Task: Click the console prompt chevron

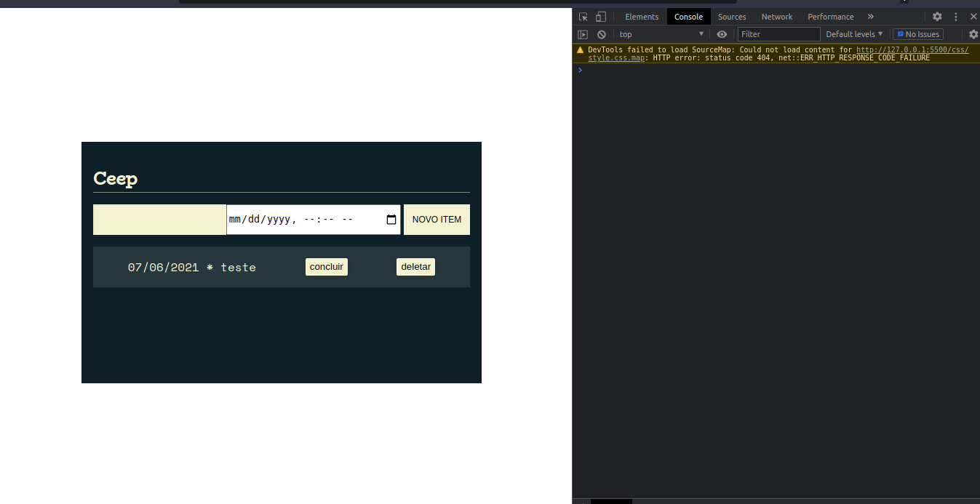Action: 580,70
